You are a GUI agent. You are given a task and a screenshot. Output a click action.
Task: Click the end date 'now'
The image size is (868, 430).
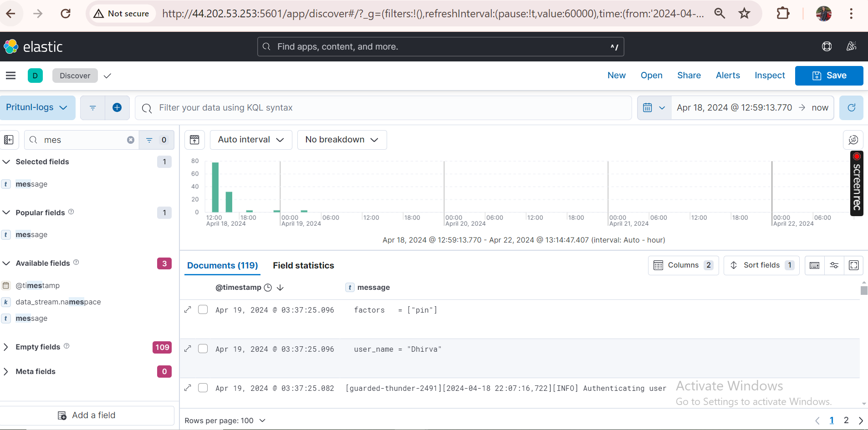tap(820, 108)
